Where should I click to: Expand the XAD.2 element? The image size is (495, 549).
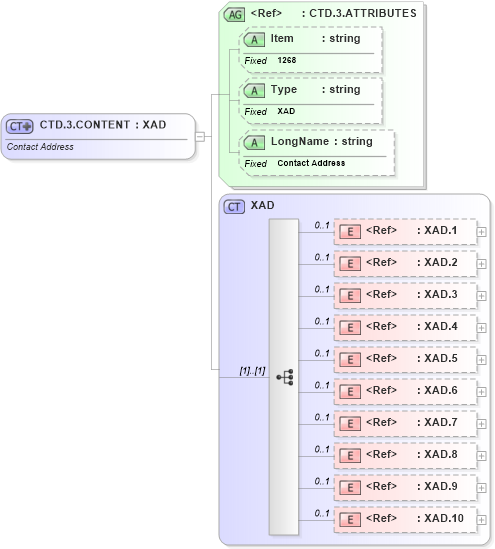pos(481,264)
